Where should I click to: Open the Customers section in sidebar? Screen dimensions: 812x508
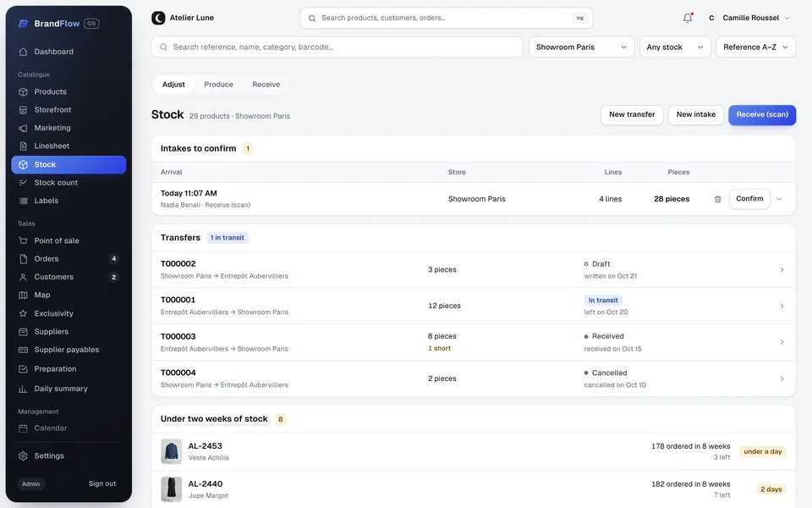tap(69, 277)
